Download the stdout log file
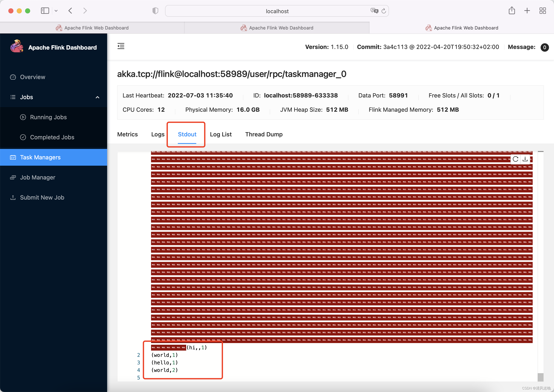The image size is (554, 392). pyautogui.click(x=525, y=159)
